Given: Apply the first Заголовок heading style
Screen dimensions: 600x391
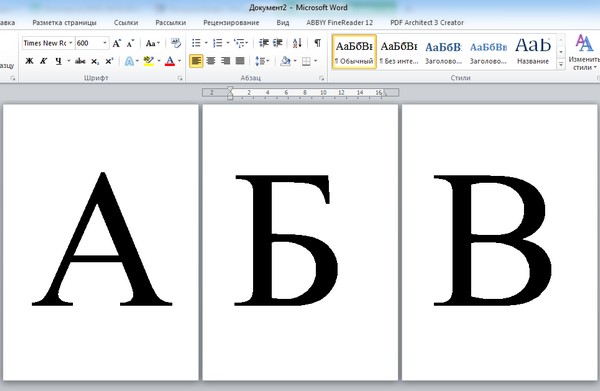Looking at the screenshot, I should [x=443, y=52].
